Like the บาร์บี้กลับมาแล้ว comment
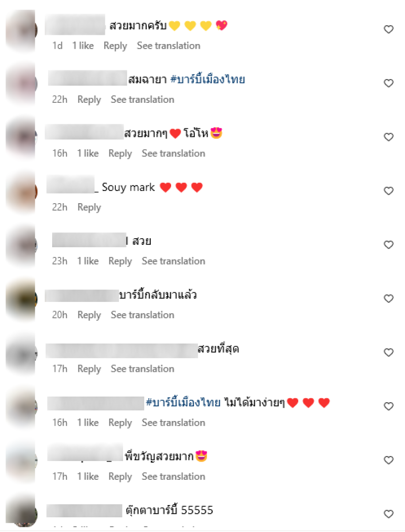This screenshot has width=405, height=532. coord(388,298)
